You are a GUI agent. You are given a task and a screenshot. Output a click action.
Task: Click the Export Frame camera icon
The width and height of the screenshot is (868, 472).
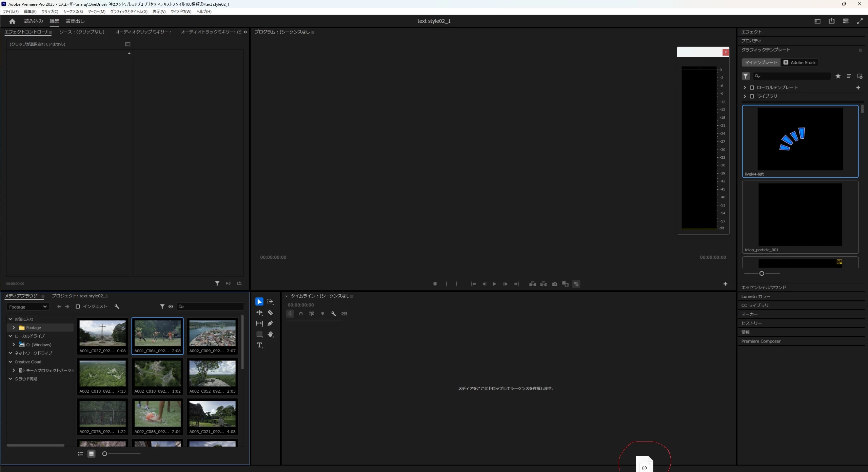pos(554,284)
